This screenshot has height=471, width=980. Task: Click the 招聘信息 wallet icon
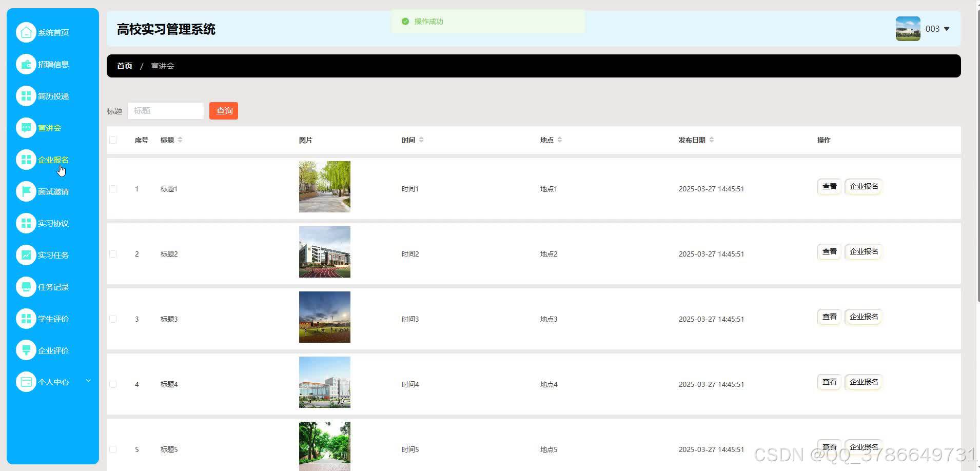point(26,64)
